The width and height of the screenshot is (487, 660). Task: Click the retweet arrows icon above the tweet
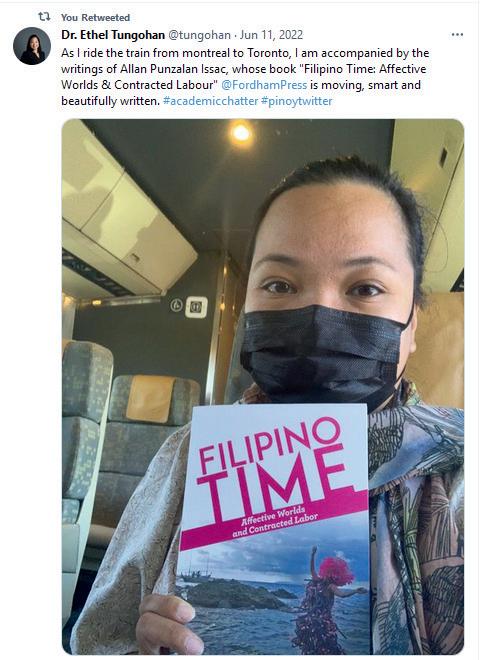44,17
